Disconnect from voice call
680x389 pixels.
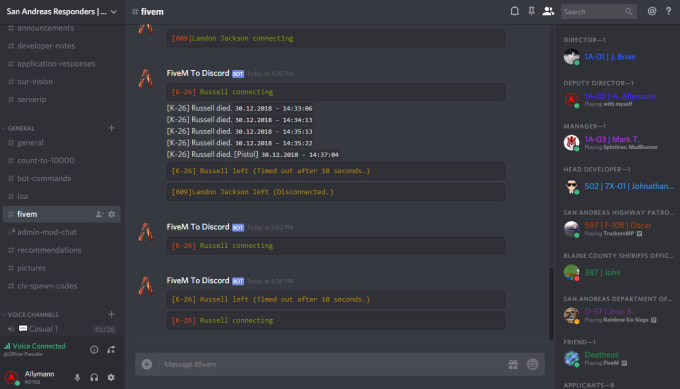tap(111, 350)
